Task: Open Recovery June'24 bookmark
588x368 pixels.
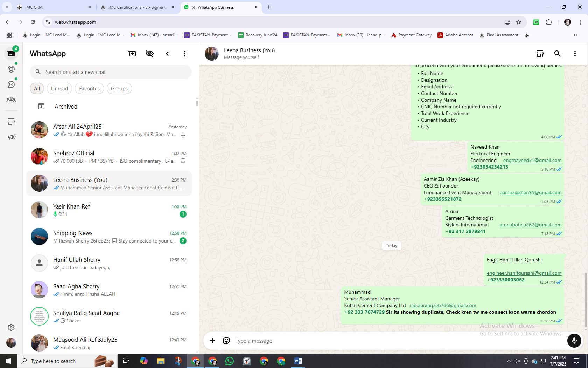Action: coord(258,35)
